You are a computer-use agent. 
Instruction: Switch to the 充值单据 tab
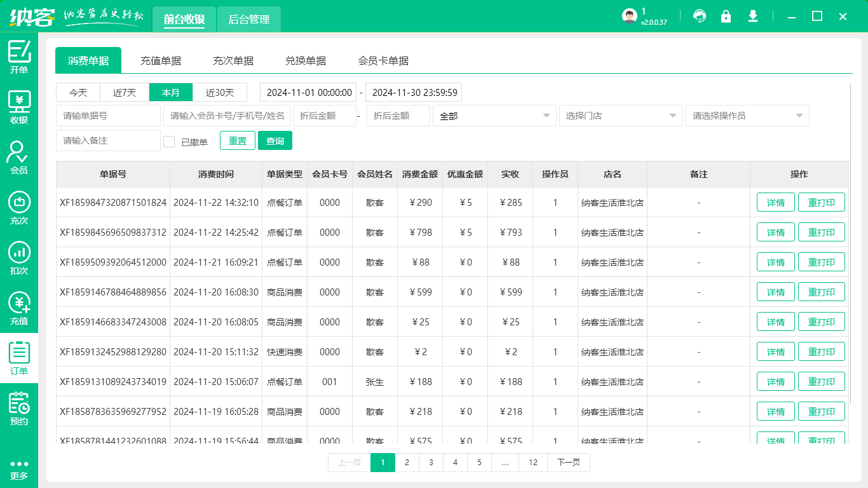tap(161, 61)
